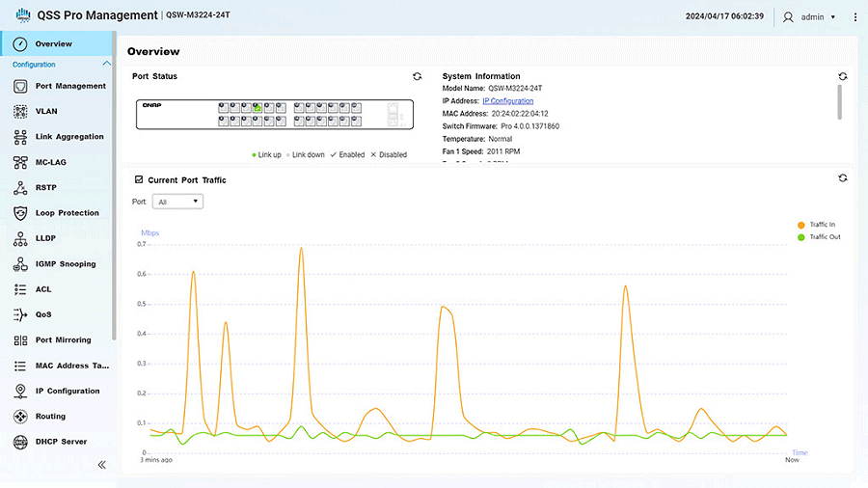The width and height of the screenshot is (868, 488).
Task: Collapse the sidebar with double-chevron
Action: tap(101, 465)
